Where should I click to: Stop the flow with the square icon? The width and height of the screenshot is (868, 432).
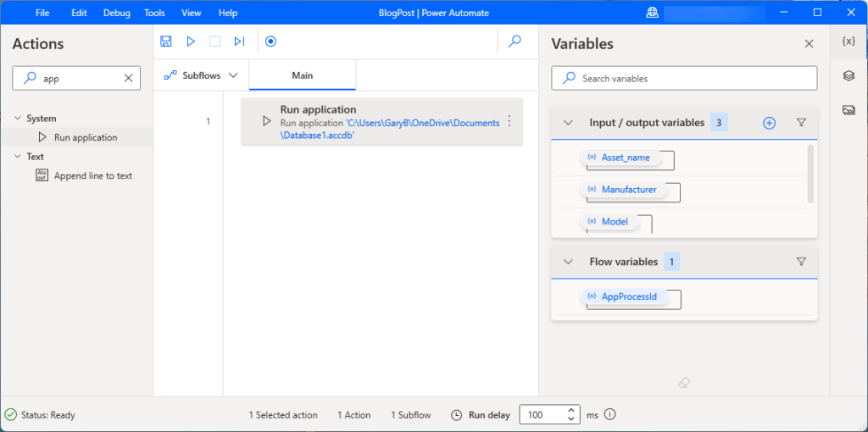tap(214, 42)
